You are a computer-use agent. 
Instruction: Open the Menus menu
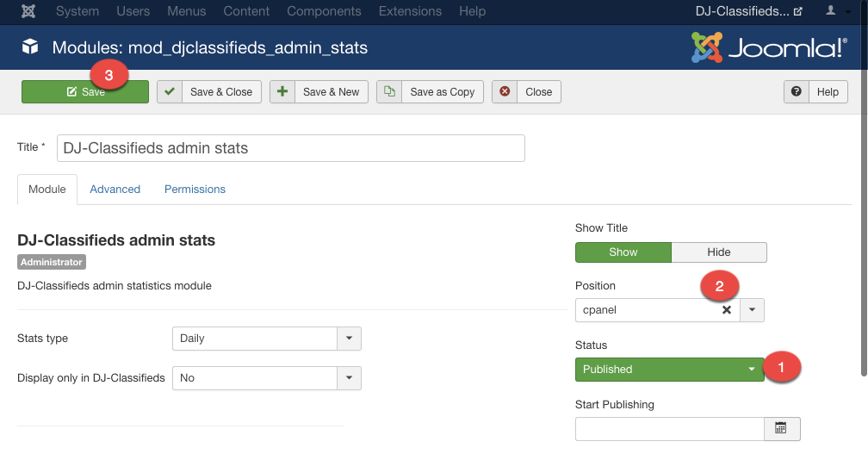pyautogui.click(x=187, y=11)
